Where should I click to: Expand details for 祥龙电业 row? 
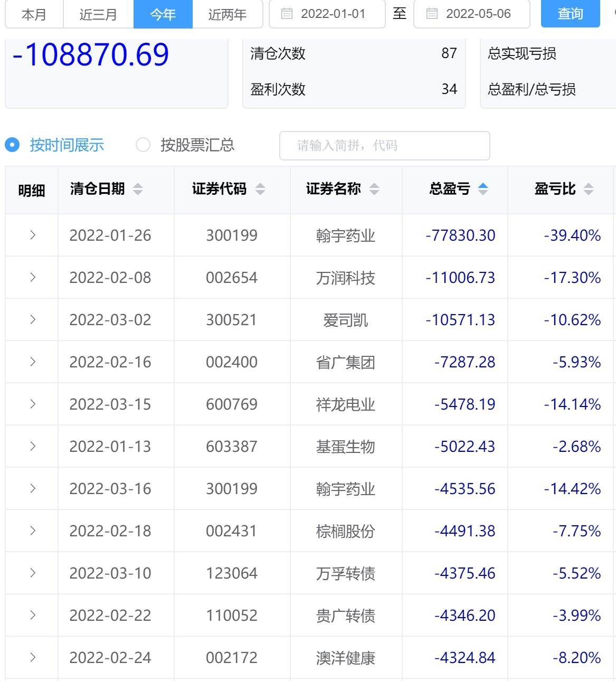pos(33,404)
